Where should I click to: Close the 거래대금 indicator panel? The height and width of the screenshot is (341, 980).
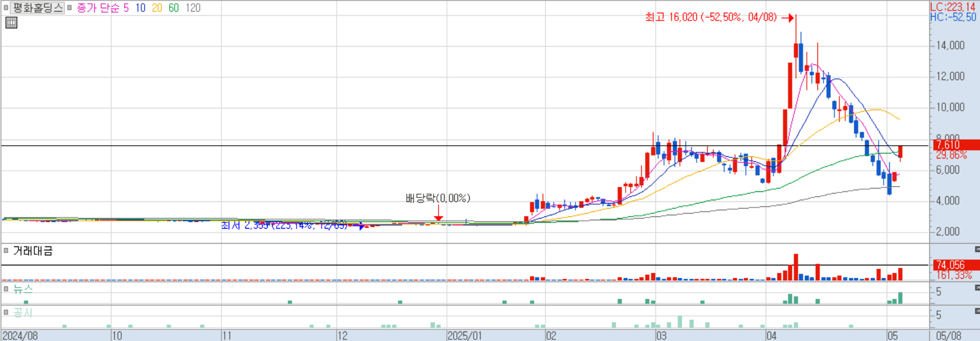tap(977, 249)
